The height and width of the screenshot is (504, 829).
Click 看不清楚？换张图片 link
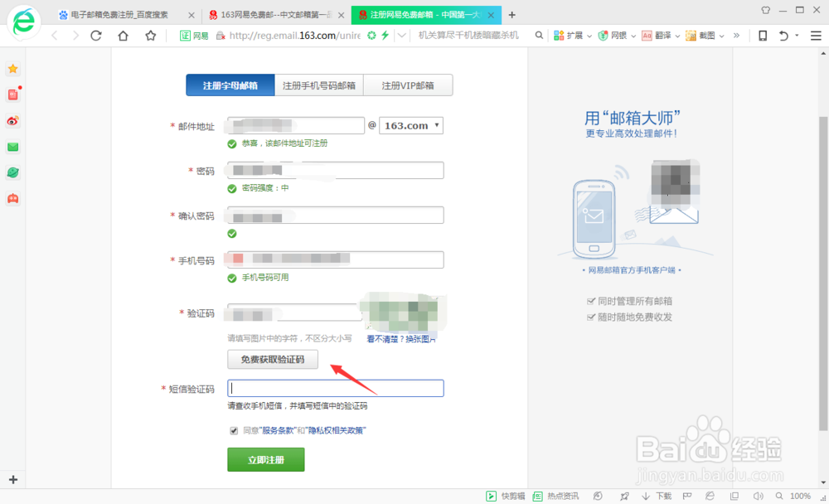[x=401, y=339]
